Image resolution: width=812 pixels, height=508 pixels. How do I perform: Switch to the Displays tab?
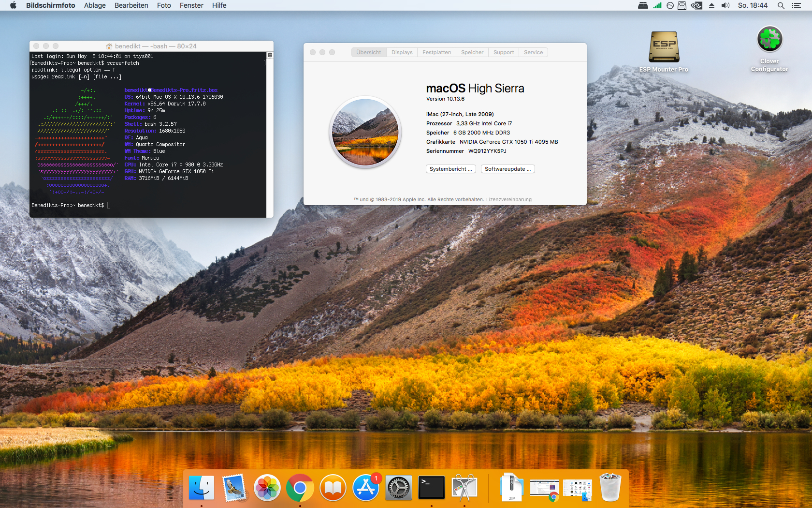[x=402, y=52]
